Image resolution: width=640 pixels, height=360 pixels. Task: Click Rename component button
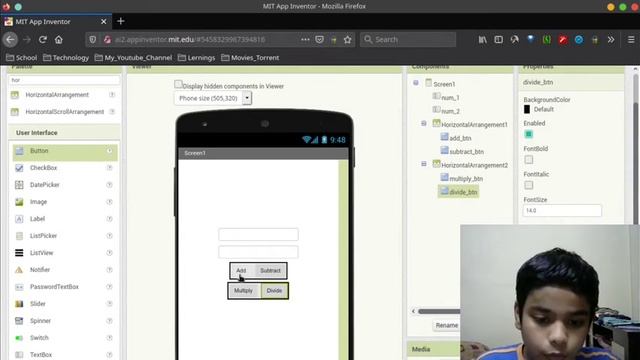pos(446,325)
